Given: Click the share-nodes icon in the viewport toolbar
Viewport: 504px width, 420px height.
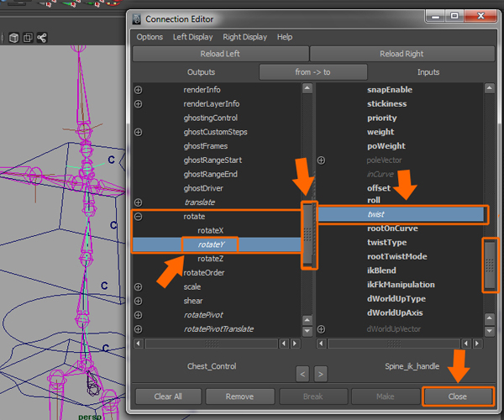Looking at the screenshot, I should point(42,38).
